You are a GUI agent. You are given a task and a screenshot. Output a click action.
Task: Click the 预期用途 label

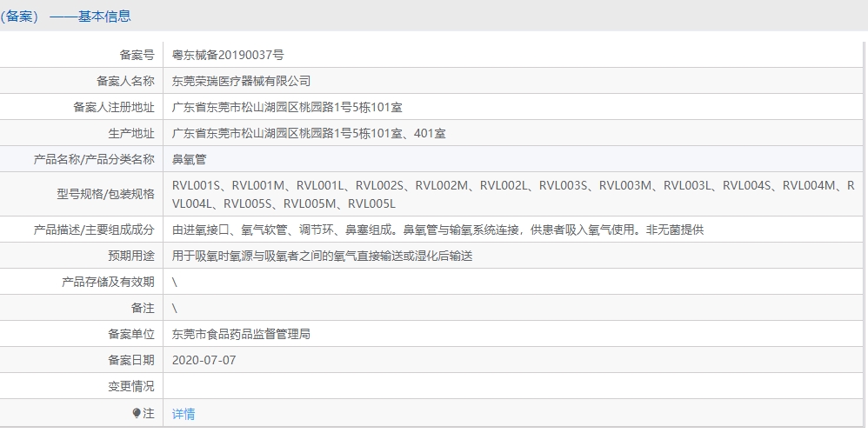[x=131, y=256]
